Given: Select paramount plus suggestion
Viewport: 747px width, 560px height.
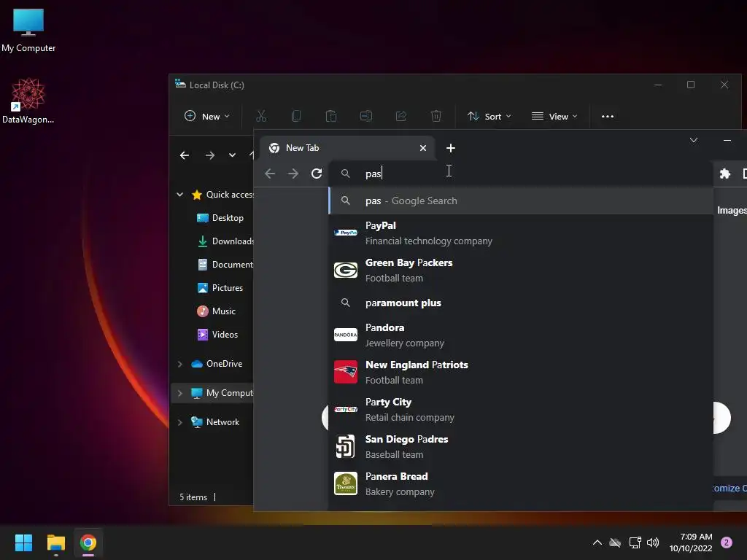Looking at the screenshot, I should [521, 303].
